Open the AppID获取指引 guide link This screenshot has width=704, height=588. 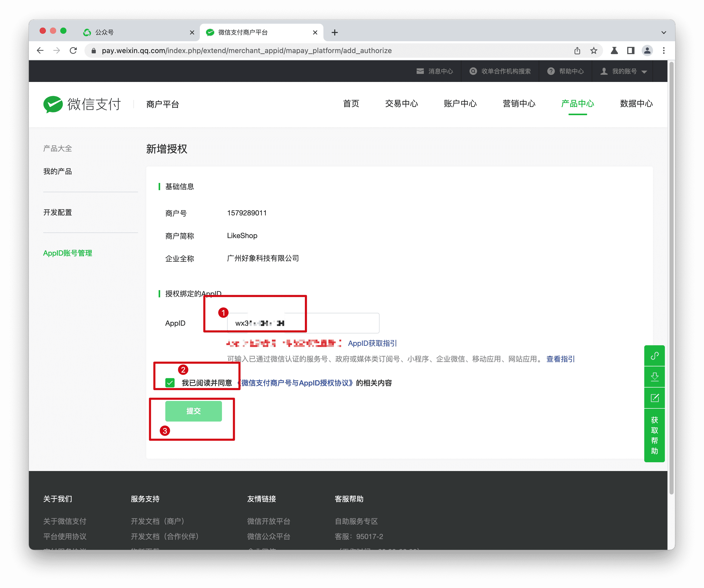(x=372, y=343)
